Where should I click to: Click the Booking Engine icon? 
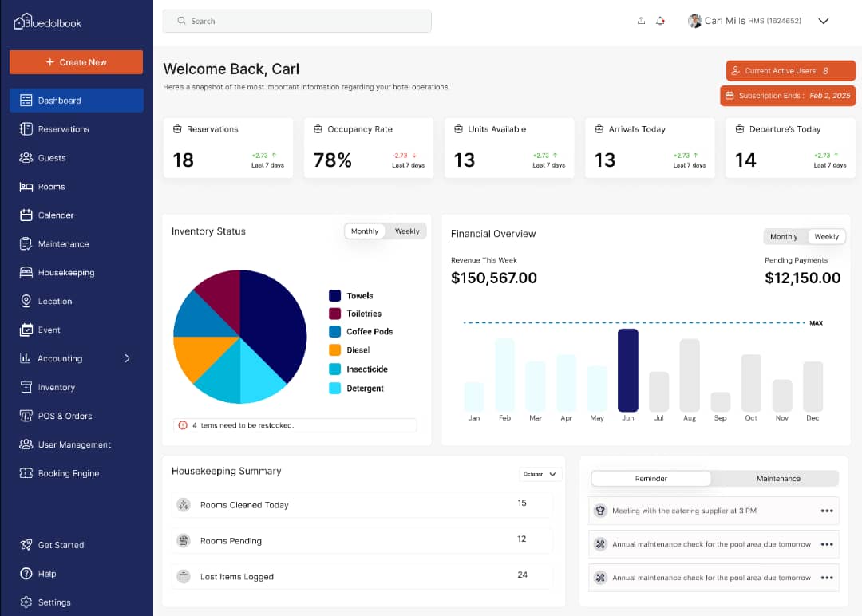tap(26, 473)
